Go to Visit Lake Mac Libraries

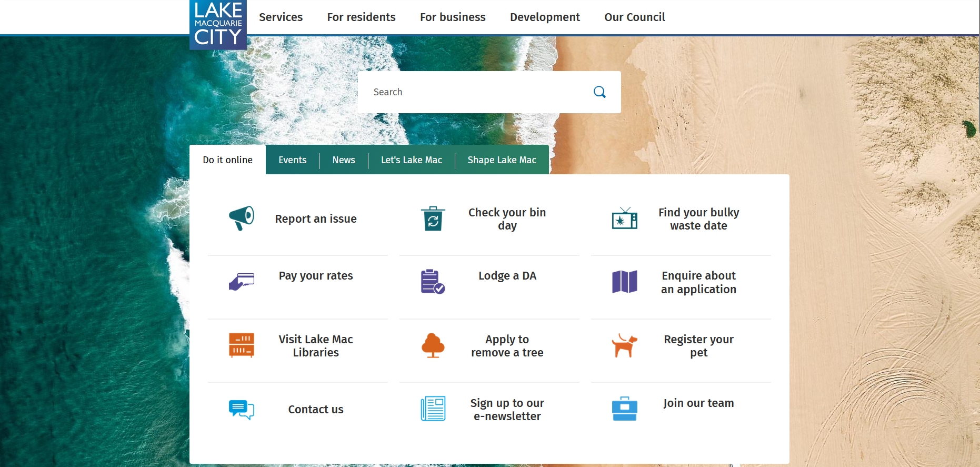tap(316, 346)
